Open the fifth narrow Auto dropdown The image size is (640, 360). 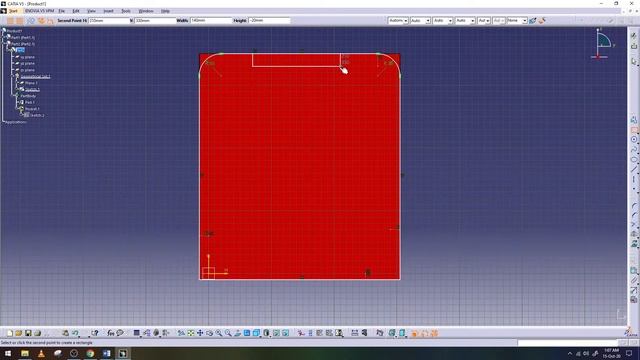pyautogui.click(x=484, y=20)
